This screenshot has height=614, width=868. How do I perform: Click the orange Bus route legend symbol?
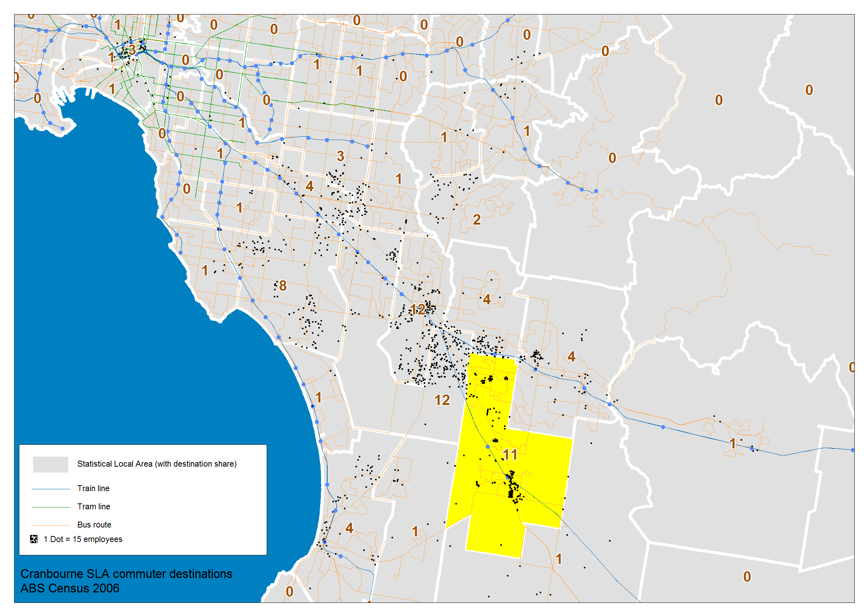(x=51, y=525)
